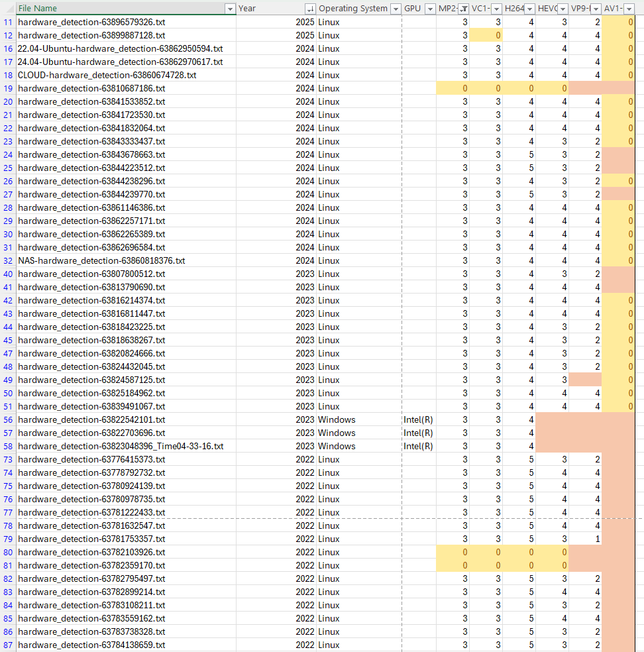Open the VC1 column filter arrow
The width and height of the screenshot is (644, 652).
[x=496, y=9]
